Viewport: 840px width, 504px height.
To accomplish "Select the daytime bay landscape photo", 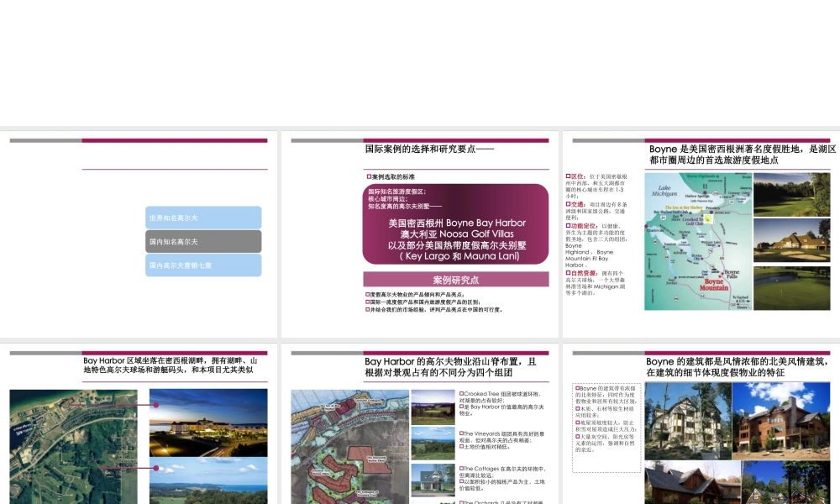I will tap(208, 481).
